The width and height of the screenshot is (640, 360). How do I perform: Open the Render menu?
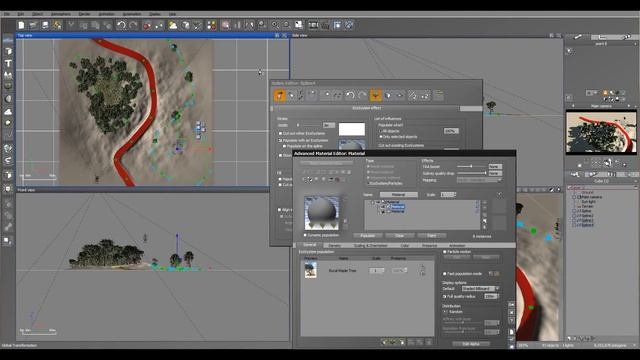click(x=84, y=14)
